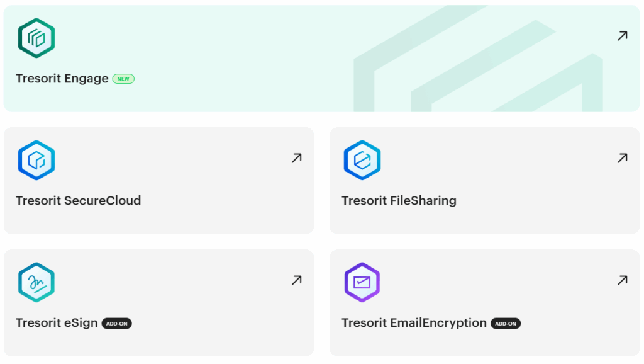Screen dimensions: 644x364
Task: Select the Tresorit EmailEncryption title
Action: click(414, 323)
